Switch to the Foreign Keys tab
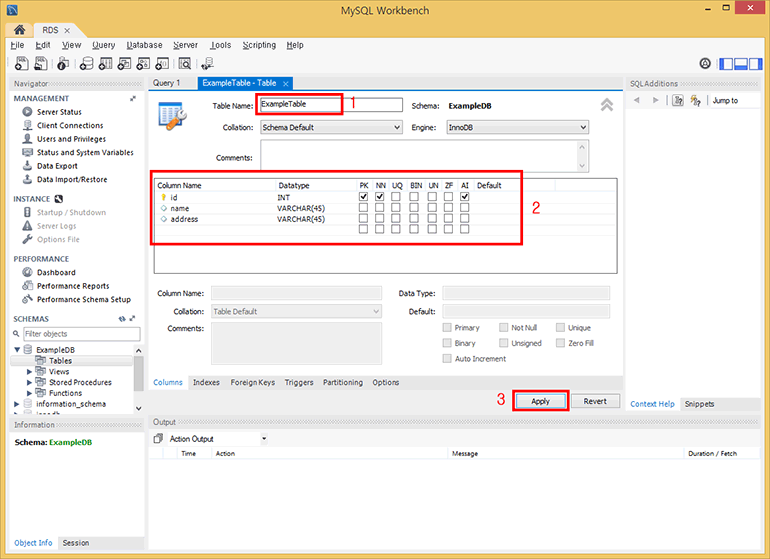The height and width of the screenshot is (559, 770). point(252,382)
